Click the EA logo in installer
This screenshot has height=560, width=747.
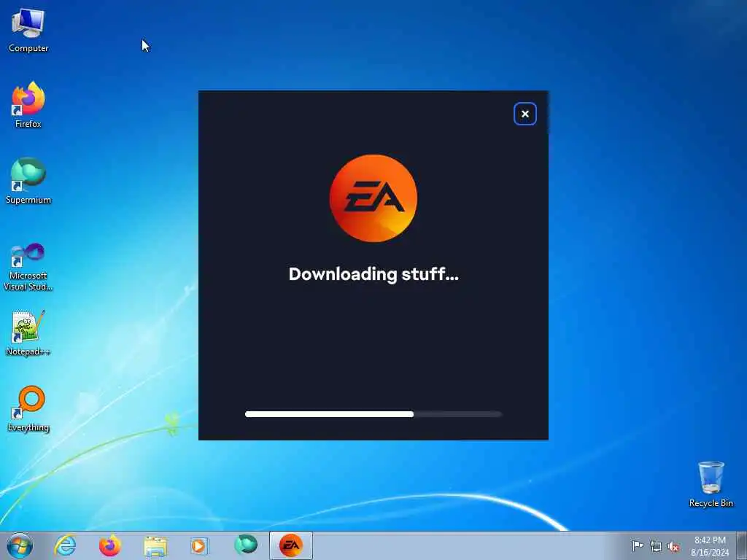(373, 198)
